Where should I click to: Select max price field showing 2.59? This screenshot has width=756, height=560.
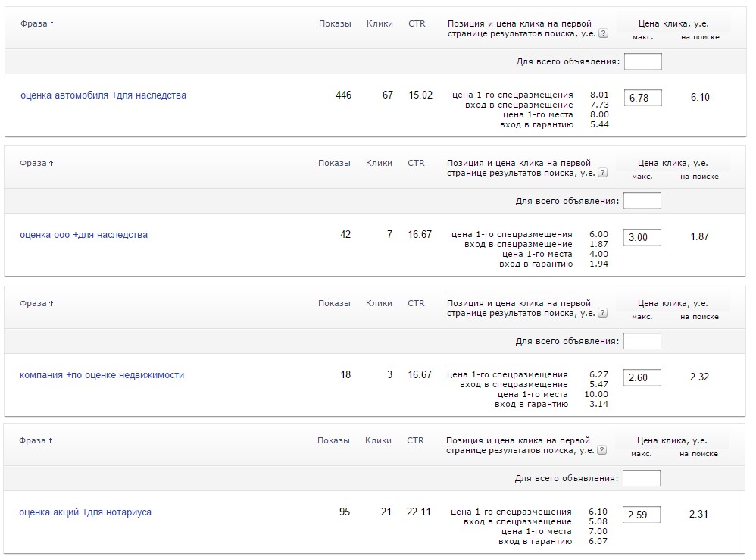click(x=641, y=515)
